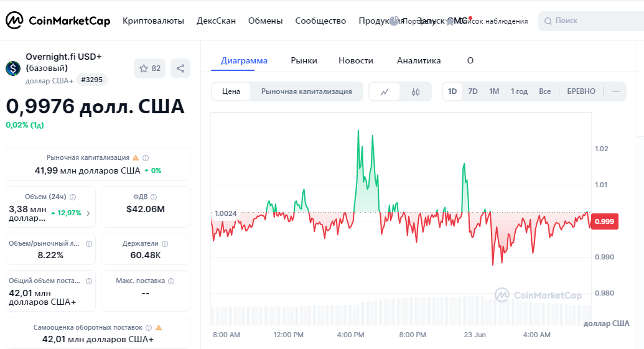This screenshot has height=349, width=644.
Task: Show info for max supply
Action: click(x=171, y=281)
